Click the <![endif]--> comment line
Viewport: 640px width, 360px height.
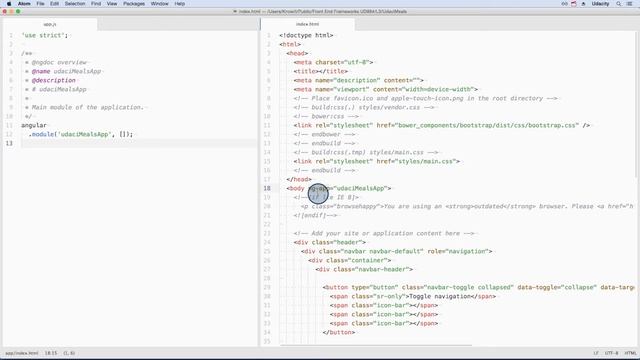(x=315, y=215)
